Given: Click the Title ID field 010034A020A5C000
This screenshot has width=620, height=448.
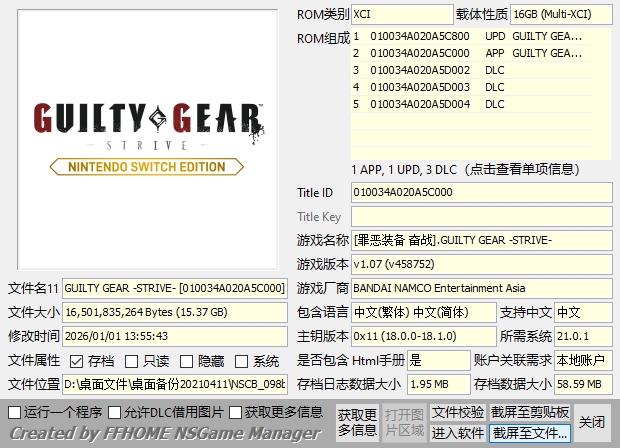Looking at the screenshot, I should pyautogui.click(x=482, y=193).
